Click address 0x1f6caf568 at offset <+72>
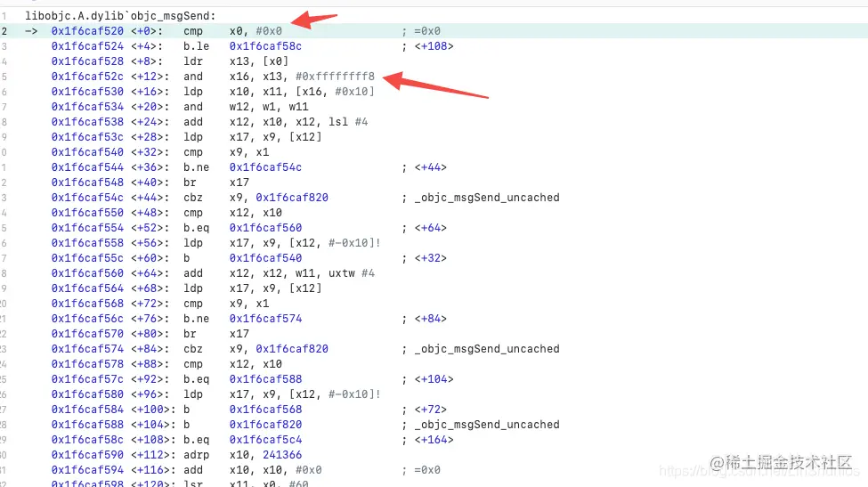This screenshot has height=487, width=868. 87,304
